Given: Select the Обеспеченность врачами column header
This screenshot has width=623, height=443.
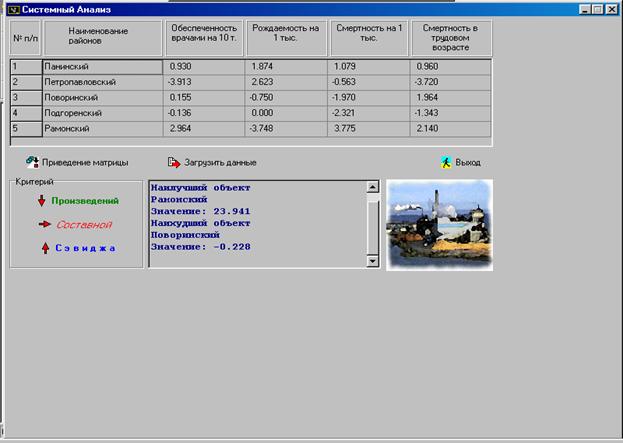Looking at the screenshot, I should (x=203, y=35).
